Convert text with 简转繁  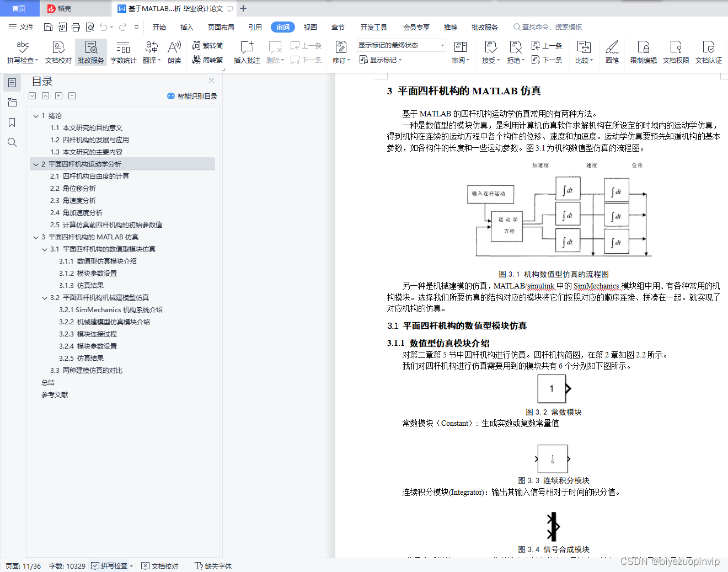tap(207, 60)
